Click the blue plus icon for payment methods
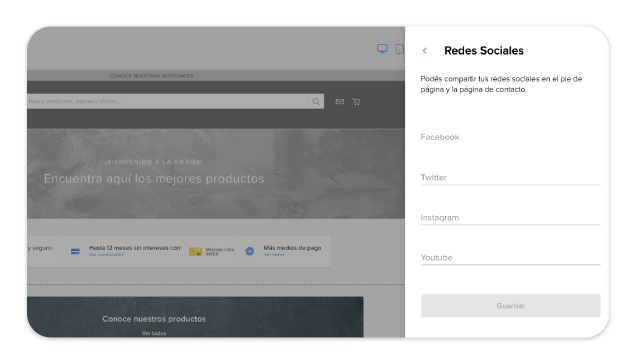Image resolution: width=636 pixels, height=364 pixels. [250, 251]
